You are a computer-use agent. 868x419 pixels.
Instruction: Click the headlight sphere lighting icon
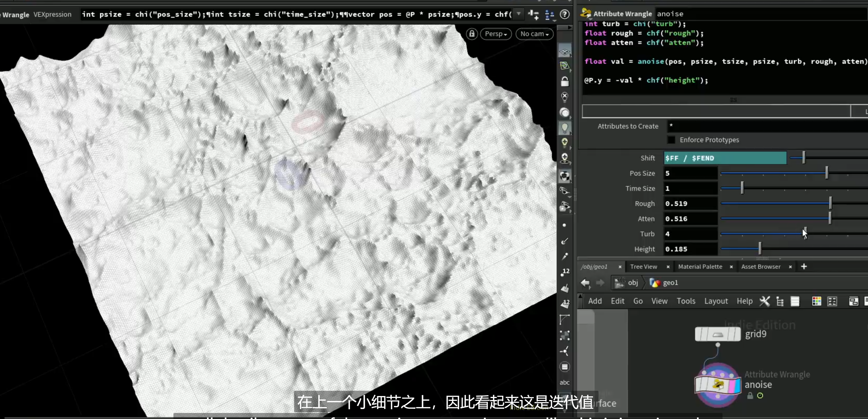click(x=565, y=113)
